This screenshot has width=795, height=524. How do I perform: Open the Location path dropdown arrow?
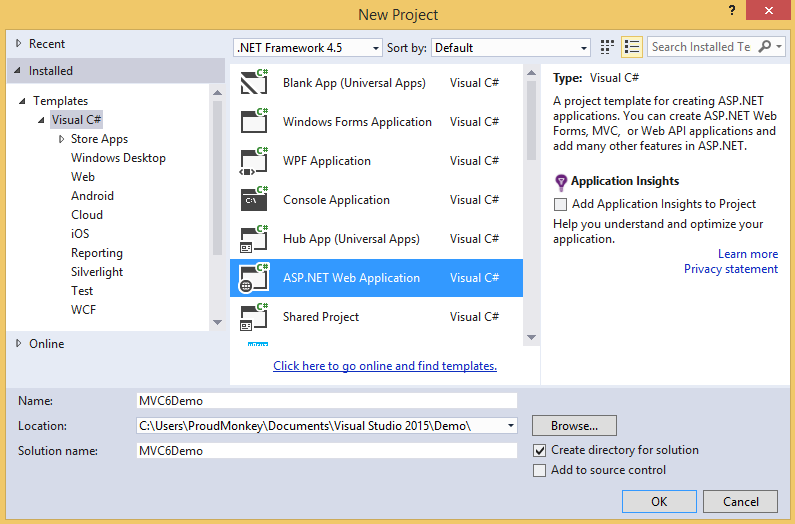(511, 426)
